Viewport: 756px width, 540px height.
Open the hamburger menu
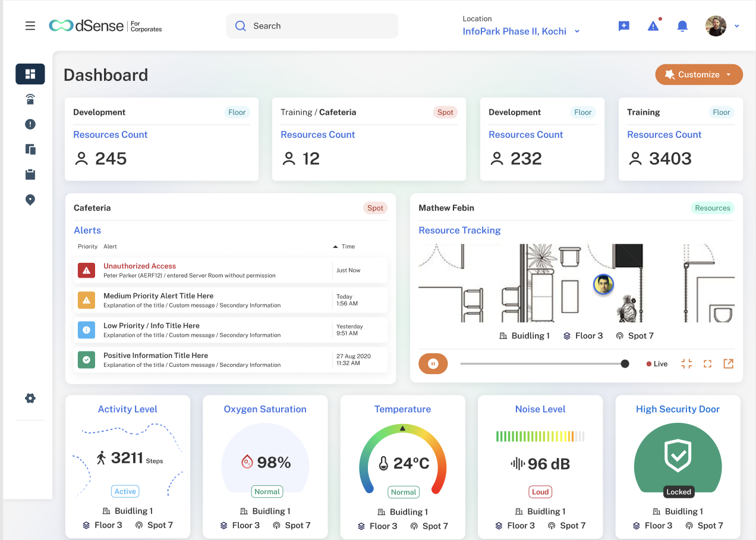coord(30,26)
